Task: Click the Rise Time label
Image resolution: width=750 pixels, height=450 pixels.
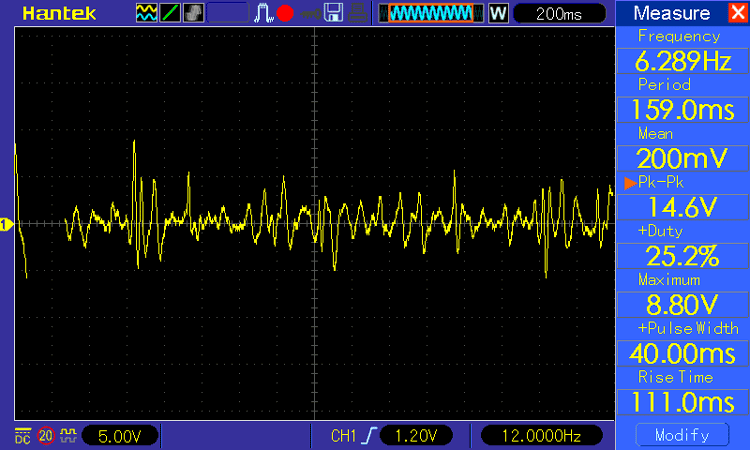Action: [x=675, y=377]
